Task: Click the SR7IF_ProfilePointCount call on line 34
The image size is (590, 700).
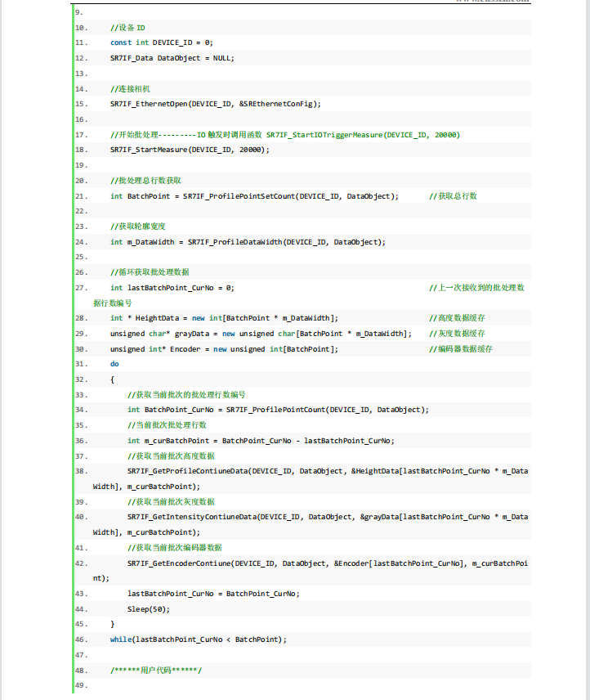Action: click(x=278, y=410)
